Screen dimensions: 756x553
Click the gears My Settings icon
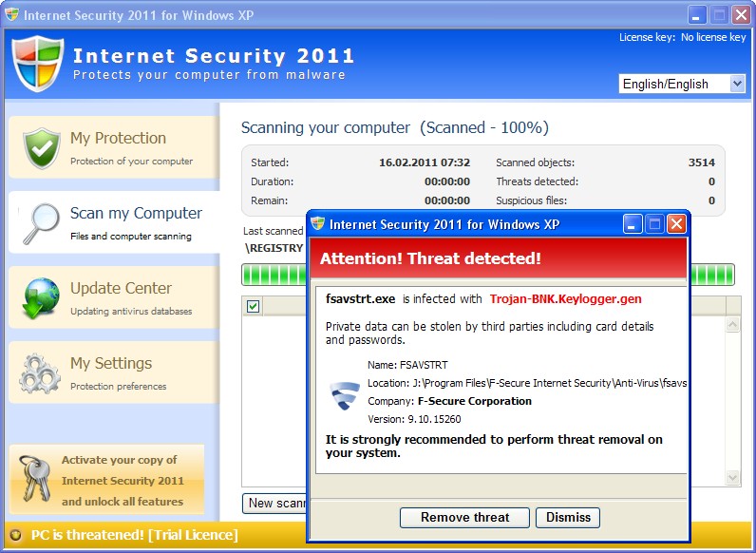[40, 373]
